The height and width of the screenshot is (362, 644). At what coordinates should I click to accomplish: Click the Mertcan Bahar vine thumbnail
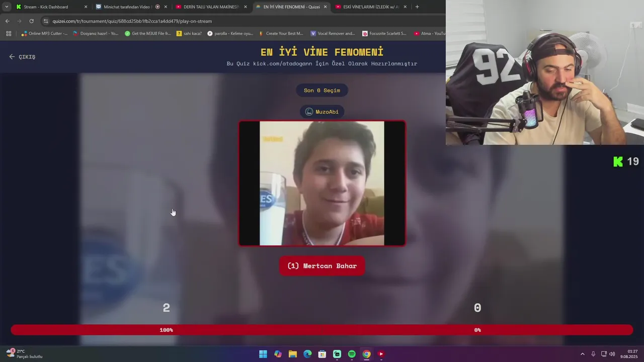click(322, 184)
